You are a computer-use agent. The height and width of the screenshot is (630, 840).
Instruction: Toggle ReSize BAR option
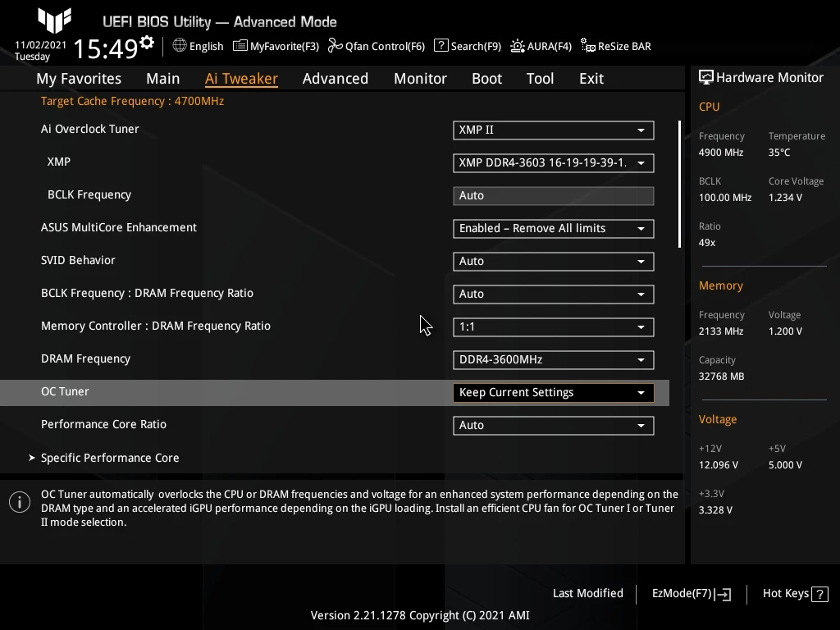[616, 46]
